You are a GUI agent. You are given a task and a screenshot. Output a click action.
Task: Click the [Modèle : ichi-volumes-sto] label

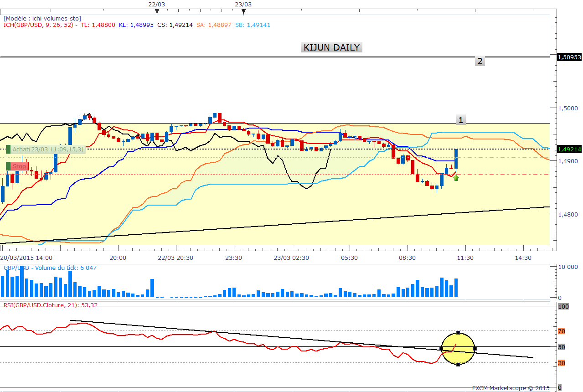point(42,18)
